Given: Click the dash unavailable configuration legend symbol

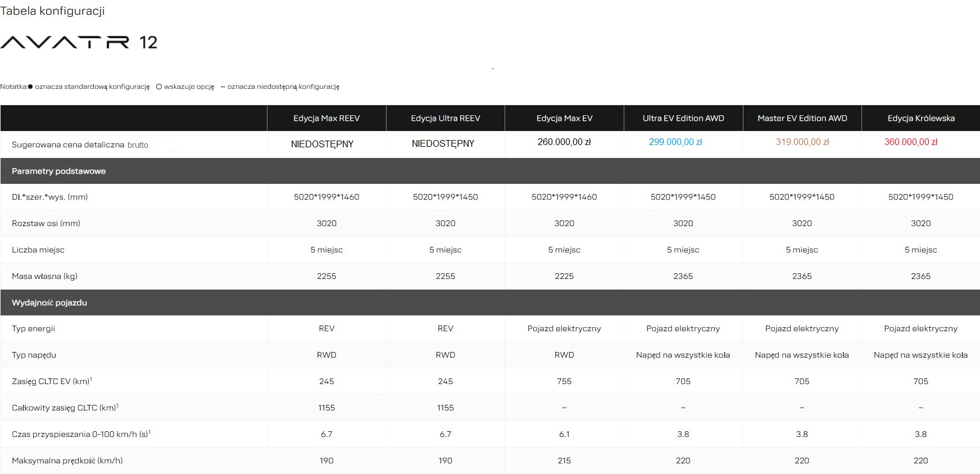Looking at the screenshot, I should (x=223, y=87).
